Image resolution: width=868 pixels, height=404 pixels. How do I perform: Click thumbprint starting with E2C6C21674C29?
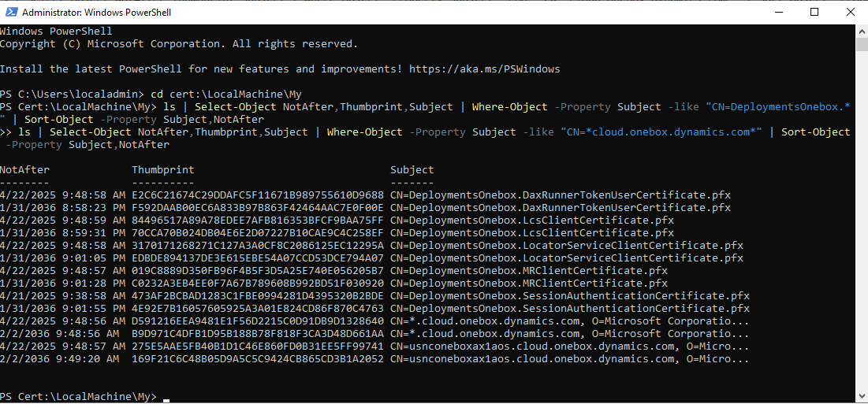click(x=258, y=195)
